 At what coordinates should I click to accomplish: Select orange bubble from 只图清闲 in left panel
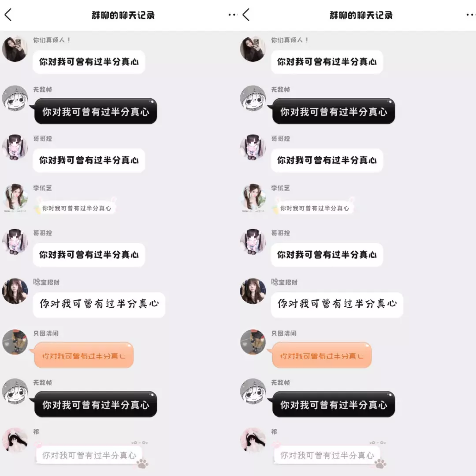[x=83, y=355]
